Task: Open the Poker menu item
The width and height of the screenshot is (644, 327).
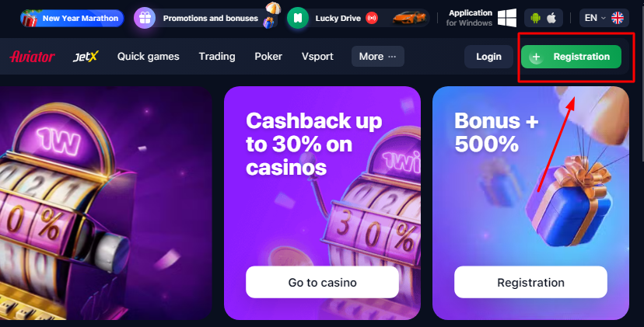Action: [268, 57]
